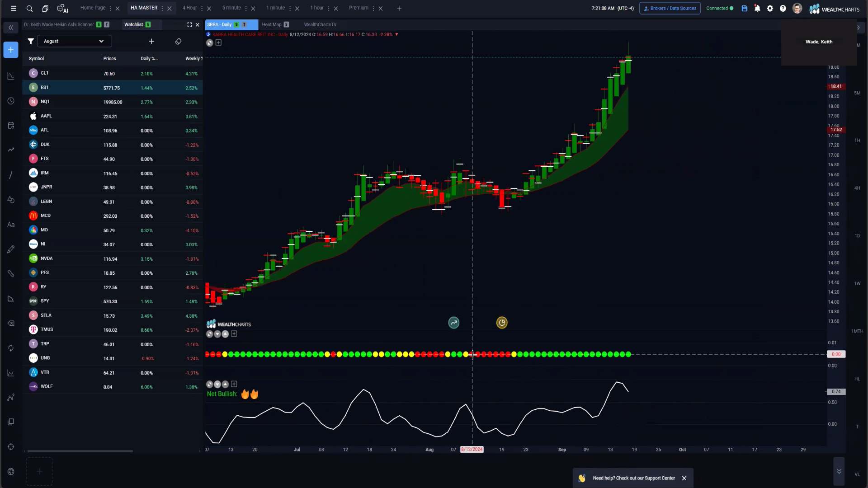Viewport: 868px width, 488px height.
Task: Hide the main price chart indicator
Action: pyautogui.click(x=209, y=43)
